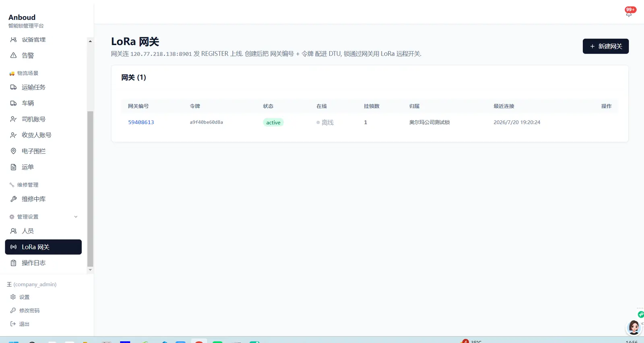Click the 退出 logout icon
Viewport: 644px width, 343px height.
[x=13, y=324]
